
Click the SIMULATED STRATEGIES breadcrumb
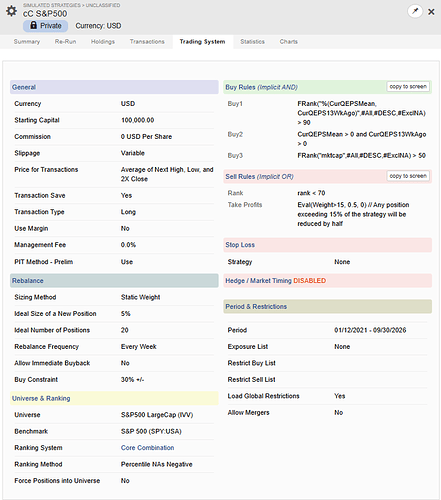click(52, 5)
